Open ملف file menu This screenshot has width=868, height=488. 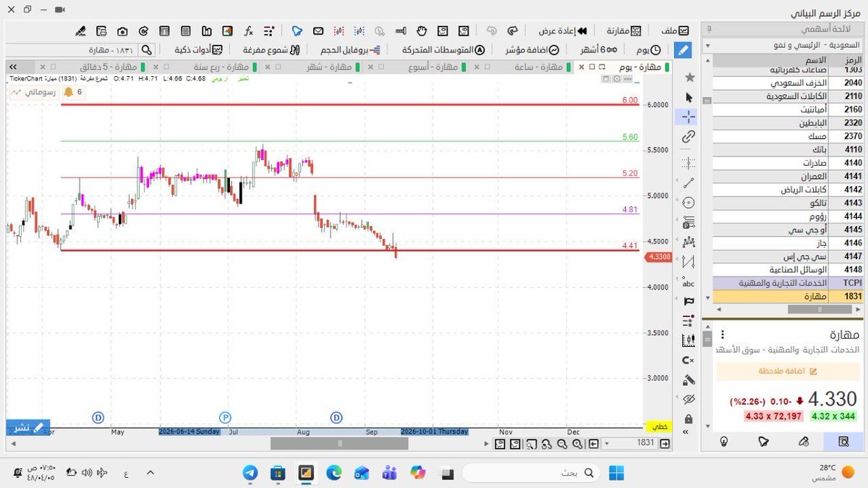[674, 31]
